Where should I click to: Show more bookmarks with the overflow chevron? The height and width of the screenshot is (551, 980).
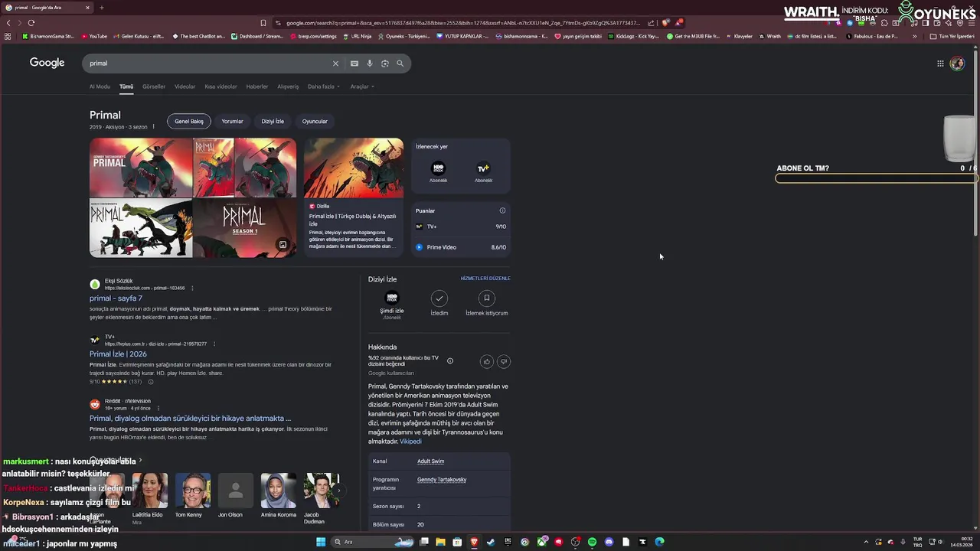pos(914,36)
